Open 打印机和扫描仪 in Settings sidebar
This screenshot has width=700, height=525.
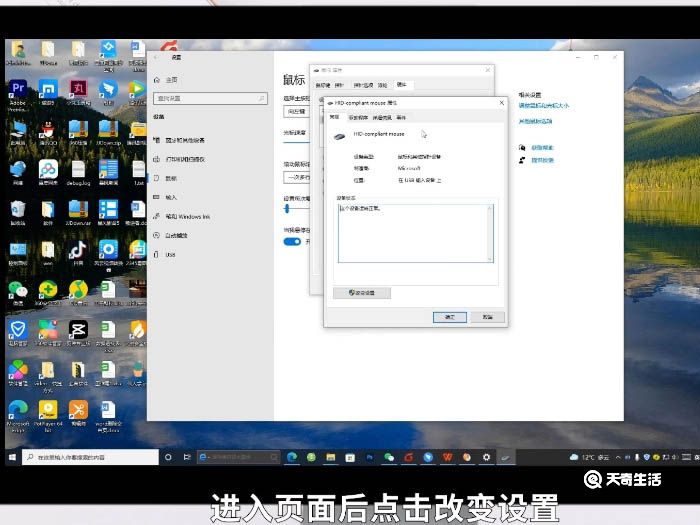(184, 159)
